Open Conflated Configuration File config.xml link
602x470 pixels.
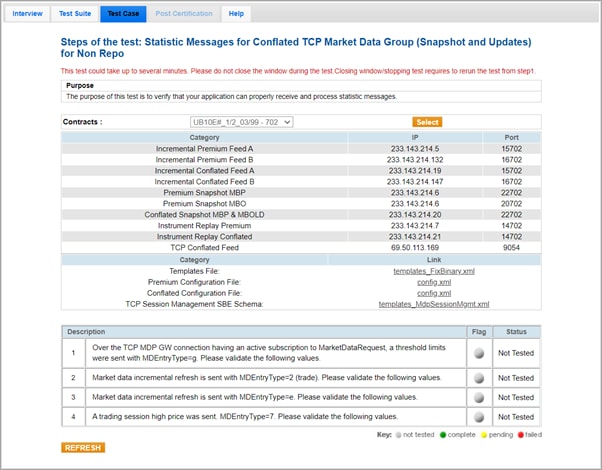point(434,293)
